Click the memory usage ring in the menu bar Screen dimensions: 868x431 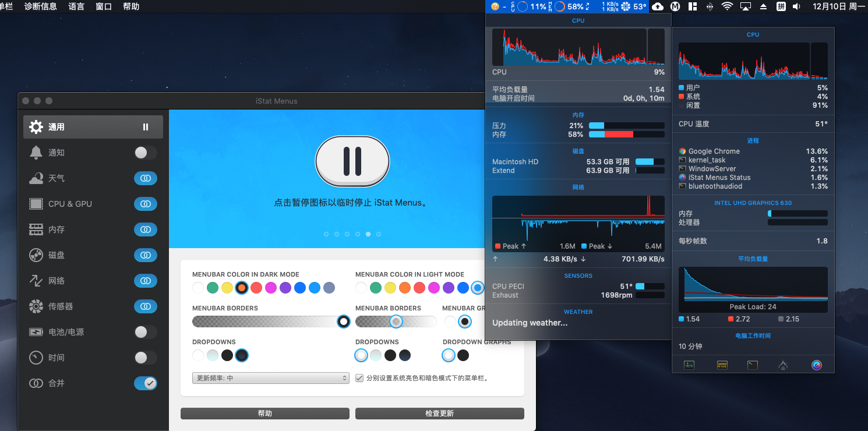coord(560,6)
